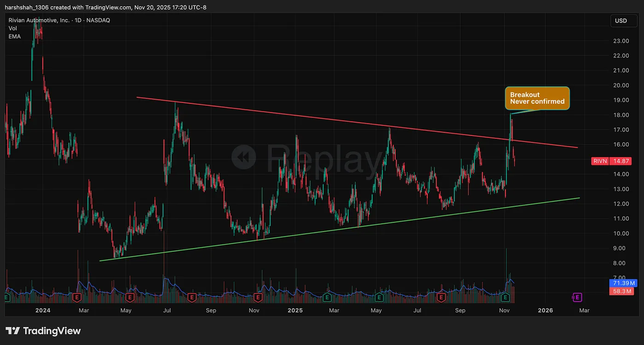Image resolution: width=644 pixels, height=345 pixels.
Task: Open the red earnings marker before Sep 2025
Action: (x=442, y=298)
